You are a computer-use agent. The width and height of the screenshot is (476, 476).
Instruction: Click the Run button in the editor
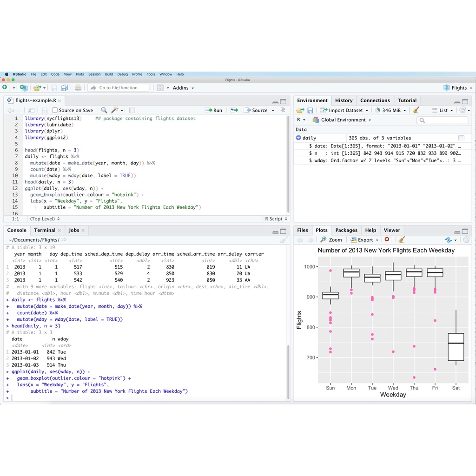[x=214, y=110]
